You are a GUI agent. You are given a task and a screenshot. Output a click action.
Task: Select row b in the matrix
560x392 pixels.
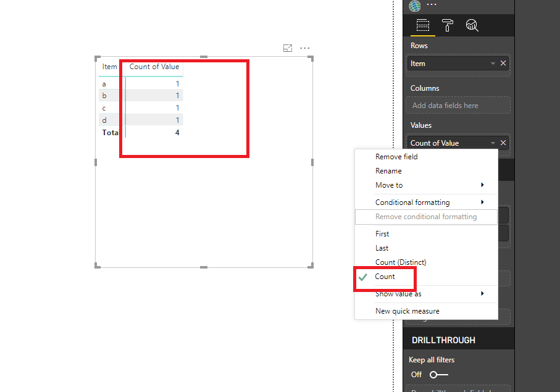click(x=141, y=95)
